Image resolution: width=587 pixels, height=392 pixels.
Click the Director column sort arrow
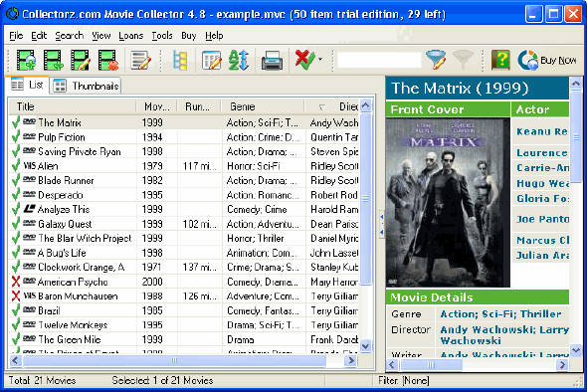(321, 107)
